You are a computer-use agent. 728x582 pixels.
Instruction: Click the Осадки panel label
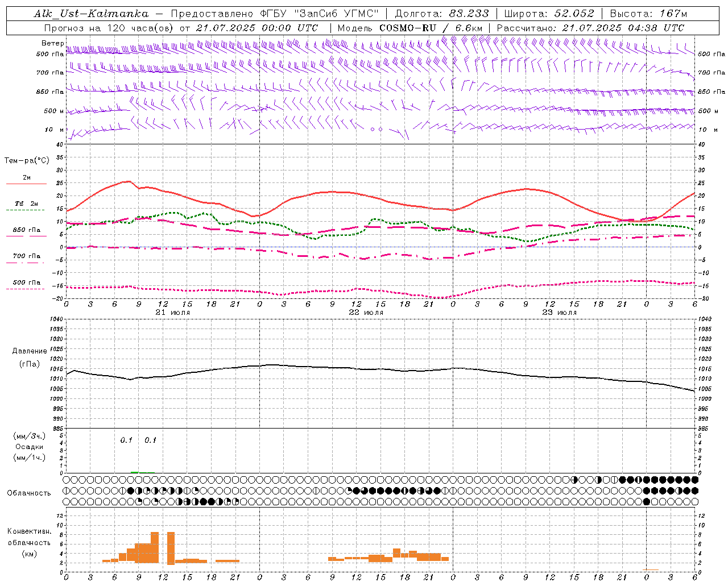(30, 447)
